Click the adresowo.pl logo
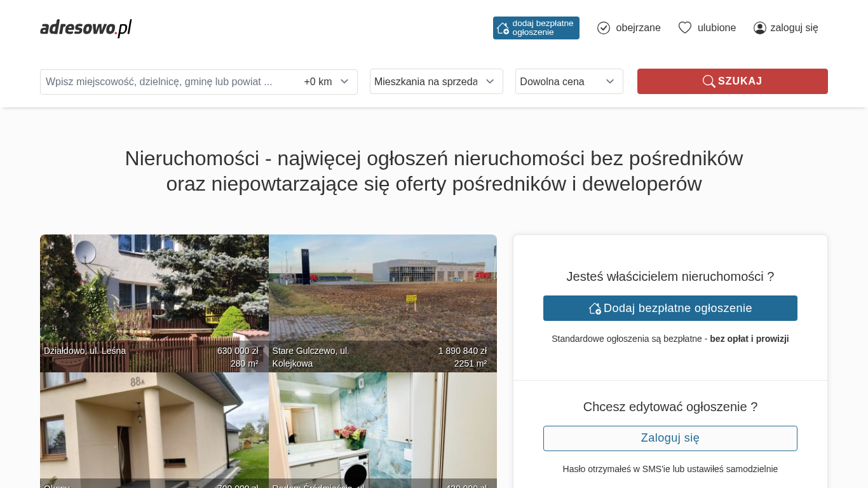The width and height of the screenshot is (868, 488). tap(86, 28)
